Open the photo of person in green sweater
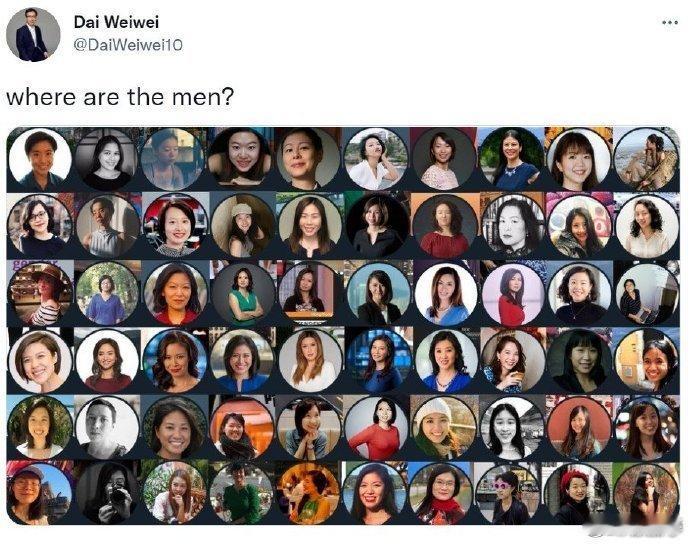The width and height of the screenshot is (690, 544). click(x=242, y=493)
